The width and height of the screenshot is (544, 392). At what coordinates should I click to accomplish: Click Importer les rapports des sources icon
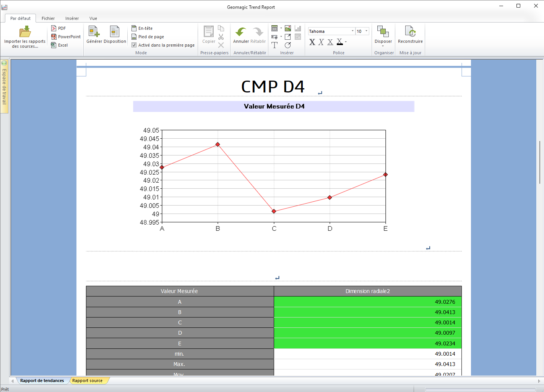[x=25, y=32]
